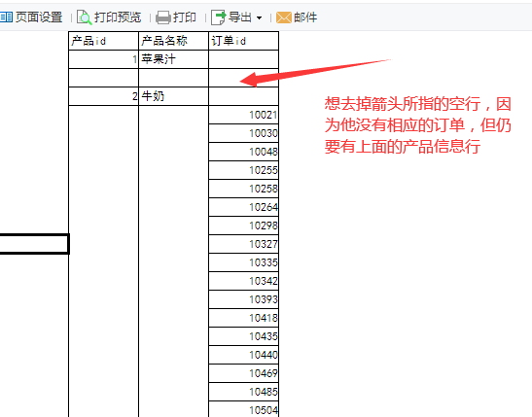Select order id cell 10418
This screenshot has height=417, width=532.
pos(243,318)
